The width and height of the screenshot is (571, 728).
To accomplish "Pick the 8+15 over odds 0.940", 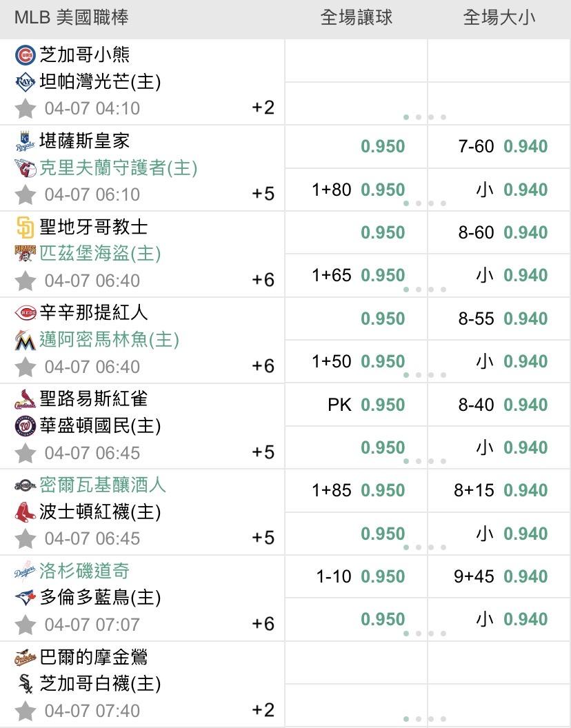I will coord(525,491).
